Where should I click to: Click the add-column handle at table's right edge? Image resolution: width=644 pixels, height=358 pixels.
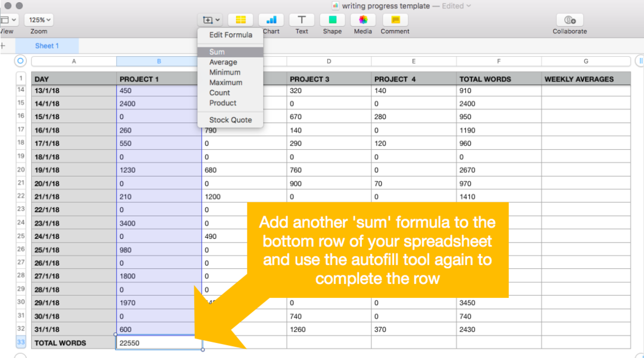point(640,61)
